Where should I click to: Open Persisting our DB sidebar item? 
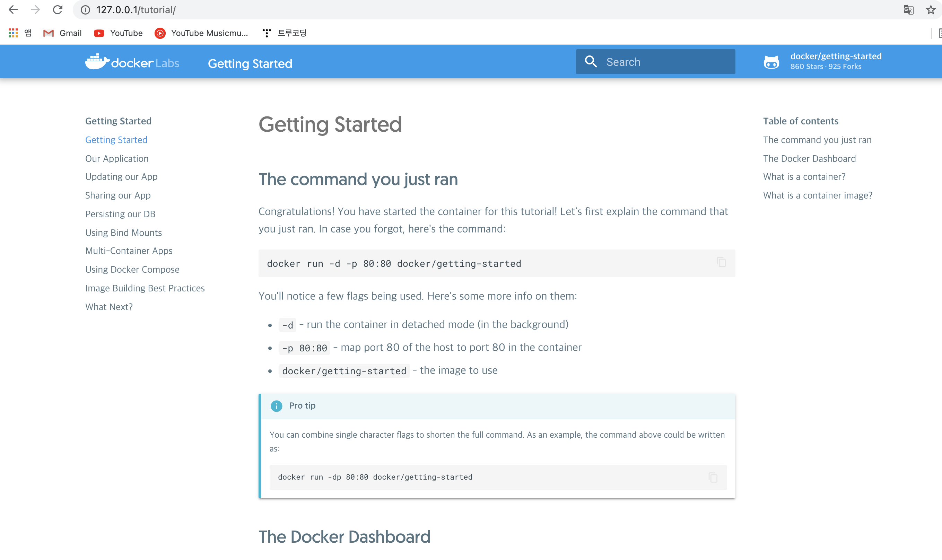(x=120, y=214)
